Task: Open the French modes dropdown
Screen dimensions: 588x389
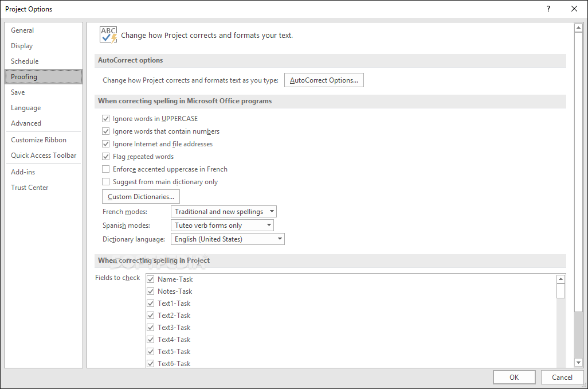Action: 224,212
